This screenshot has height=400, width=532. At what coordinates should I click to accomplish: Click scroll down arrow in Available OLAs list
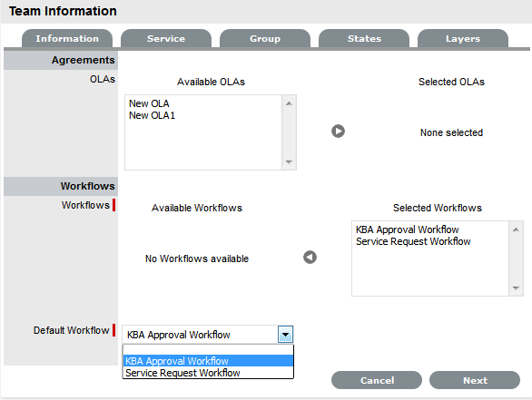[289, 162]
